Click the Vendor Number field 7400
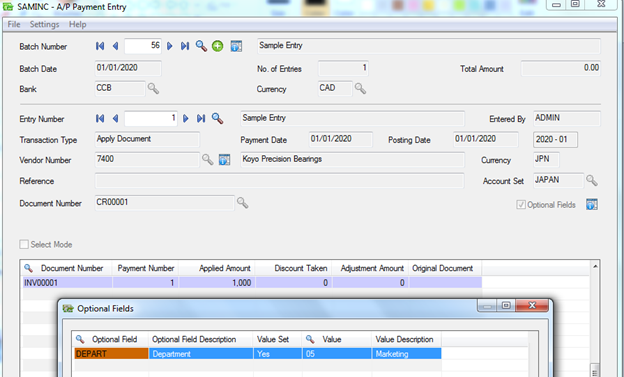 (x=147, y=160)
